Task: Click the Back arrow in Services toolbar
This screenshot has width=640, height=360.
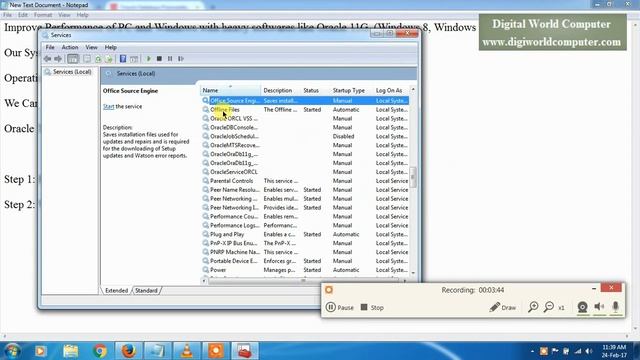Action: 47,59
